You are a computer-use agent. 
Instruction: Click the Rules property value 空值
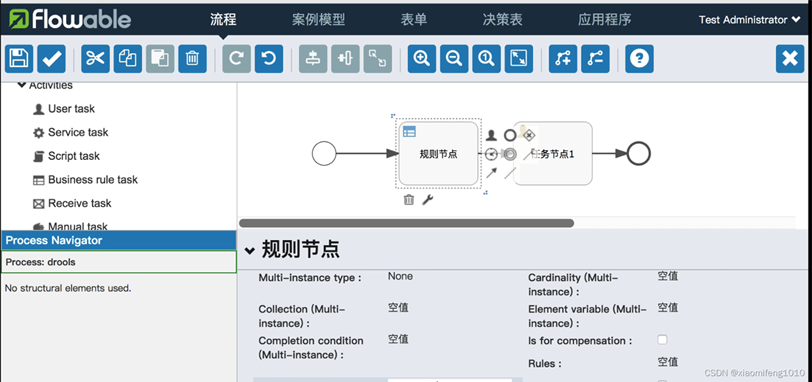tap(668, 361)
